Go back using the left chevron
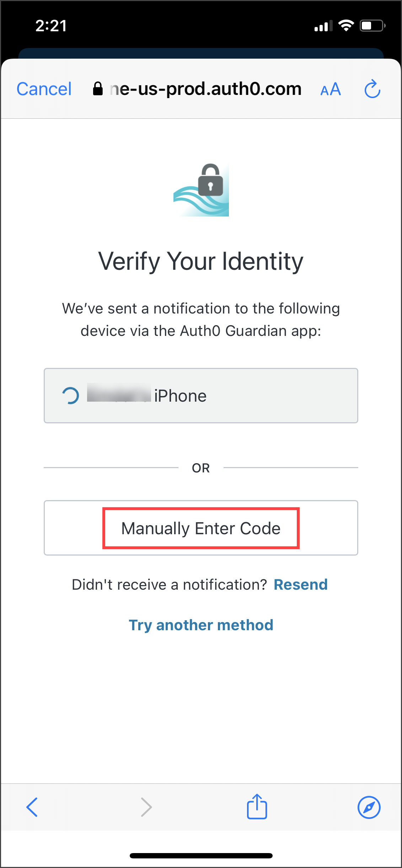The height and width of the screenshot is (868, 402). tap(32, 807)
